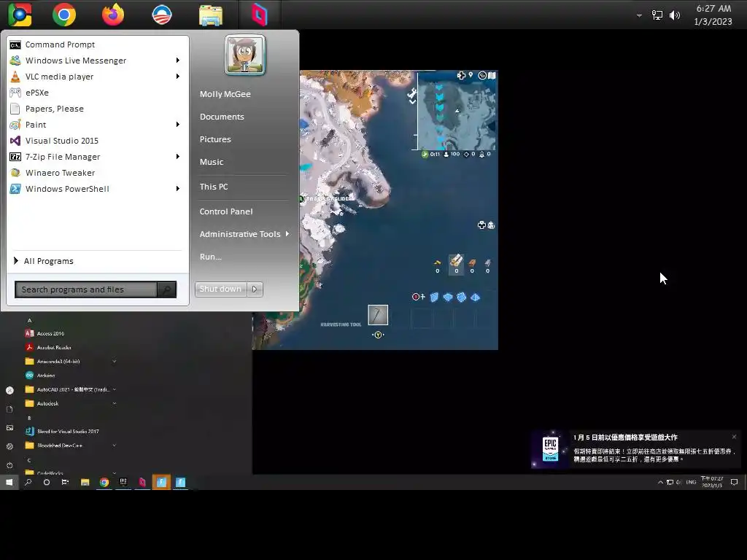Open shutdown options arrow next to Shut down
Image resolution: width=747 pixels, height=560 pixels.
[x=255, y=289]
